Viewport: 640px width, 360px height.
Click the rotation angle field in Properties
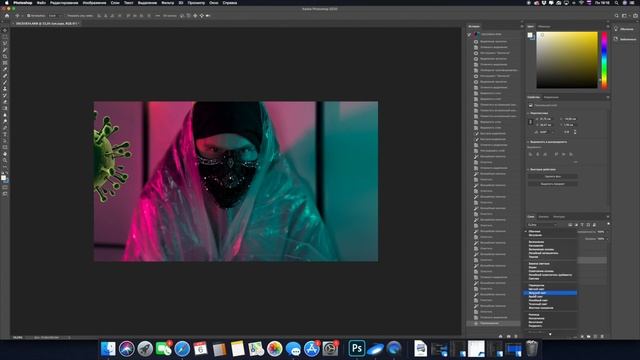coord(544,132)
